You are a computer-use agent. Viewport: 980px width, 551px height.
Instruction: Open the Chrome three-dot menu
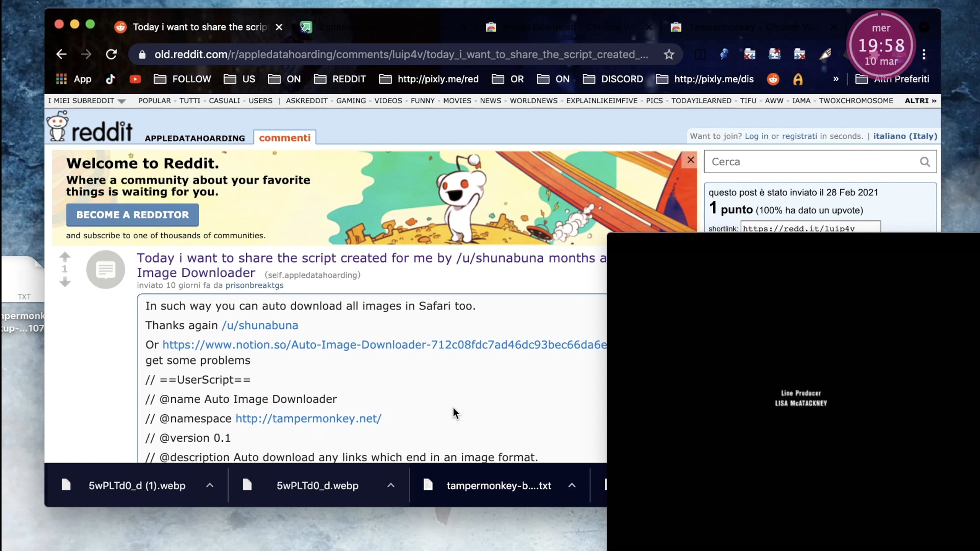click(924, 54)
